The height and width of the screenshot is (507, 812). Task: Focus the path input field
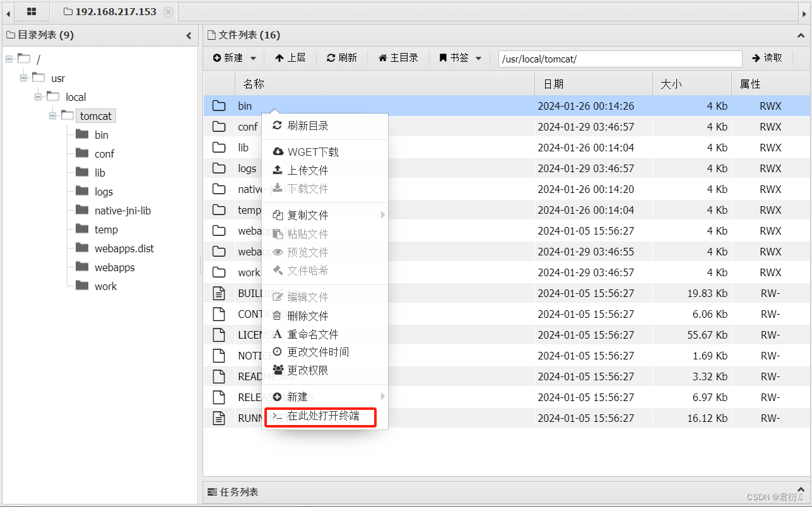point(620,59)
